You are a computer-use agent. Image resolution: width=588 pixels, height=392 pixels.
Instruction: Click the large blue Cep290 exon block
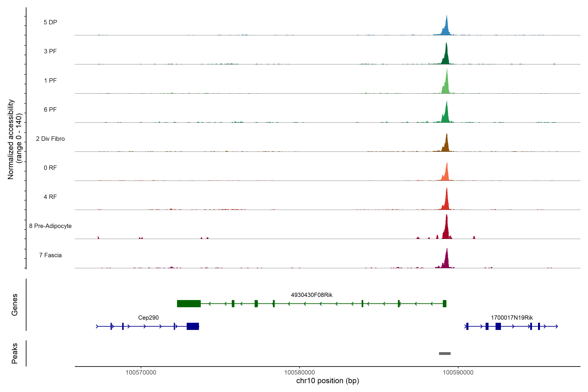[193, 326]
